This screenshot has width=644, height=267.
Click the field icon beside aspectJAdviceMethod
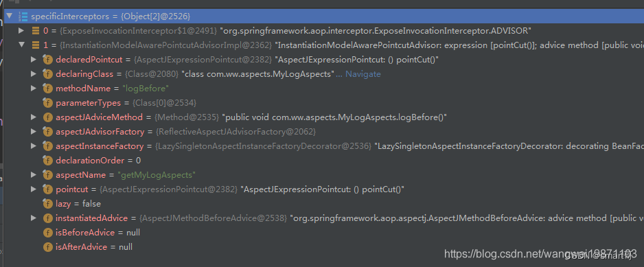tap(47, 117)
